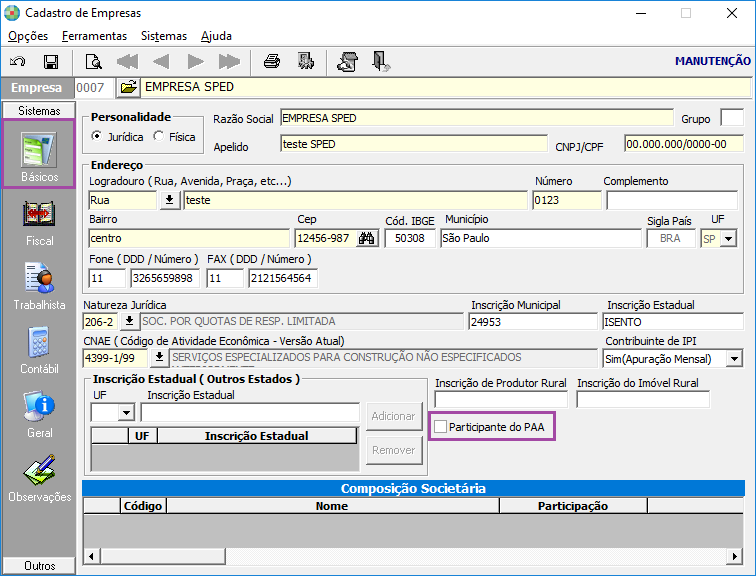Image resolution: width=756 pixels, height=576 pixels.
Task: Click the Código column header
Action: [143, 506]
